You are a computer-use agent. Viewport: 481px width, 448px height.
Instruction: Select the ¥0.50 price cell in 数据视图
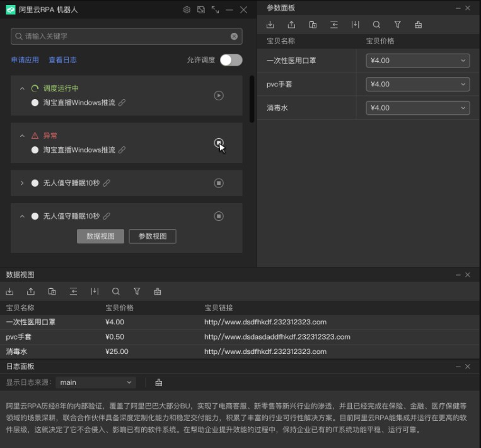click(x=115, y=337)
